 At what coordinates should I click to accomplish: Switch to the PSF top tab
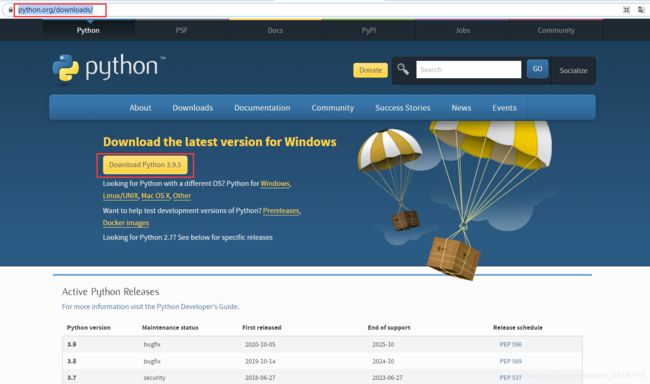tap(182, 30)
